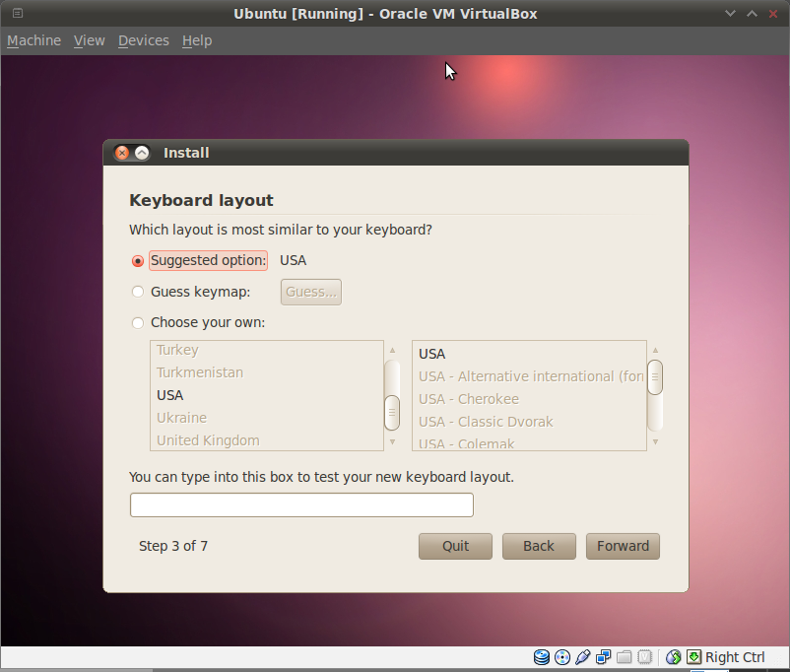Click the virtualization CPU chip status icon
The width and height of the screenshot is (790, 672).
[x=644, y=657]
